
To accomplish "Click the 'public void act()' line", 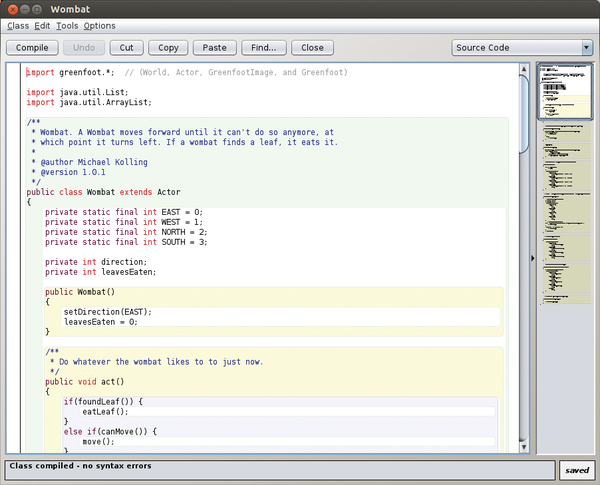I will tap(84, 382).
